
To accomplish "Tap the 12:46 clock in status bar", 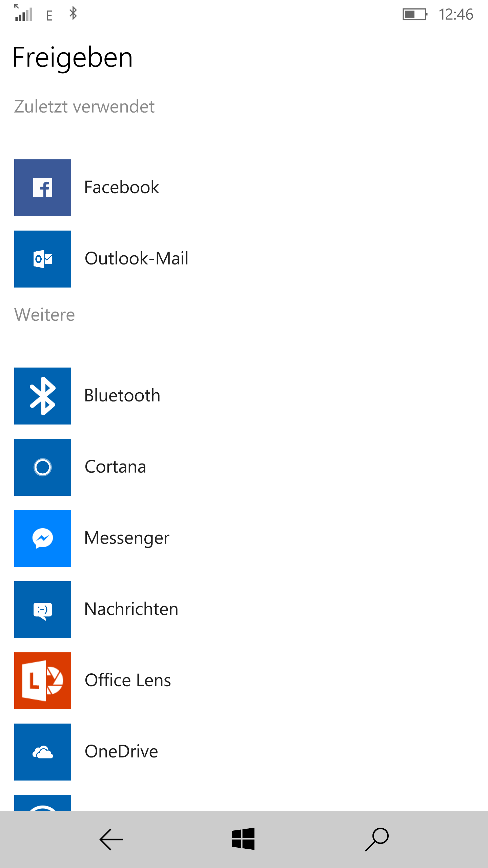I will 456,14.
